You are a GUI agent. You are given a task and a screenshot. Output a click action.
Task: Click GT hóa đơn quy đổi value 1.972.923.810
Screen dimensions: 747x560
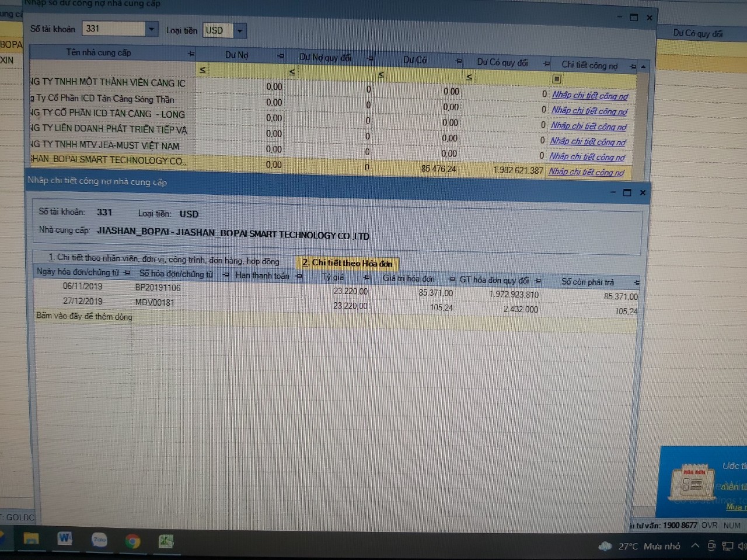[514, 295]
